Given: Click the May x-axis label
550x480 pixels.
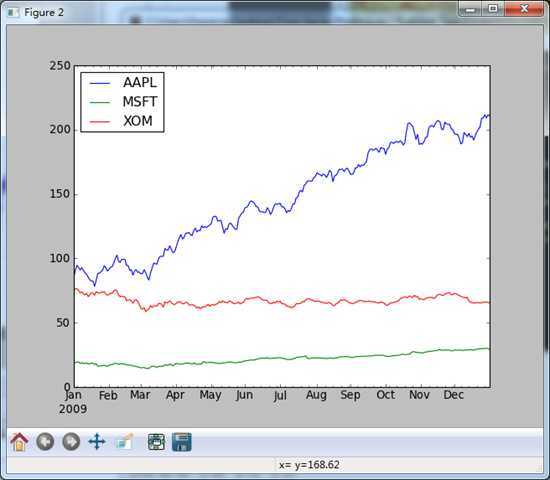Looking at the screenshot, I should click(x=210, y=395).
